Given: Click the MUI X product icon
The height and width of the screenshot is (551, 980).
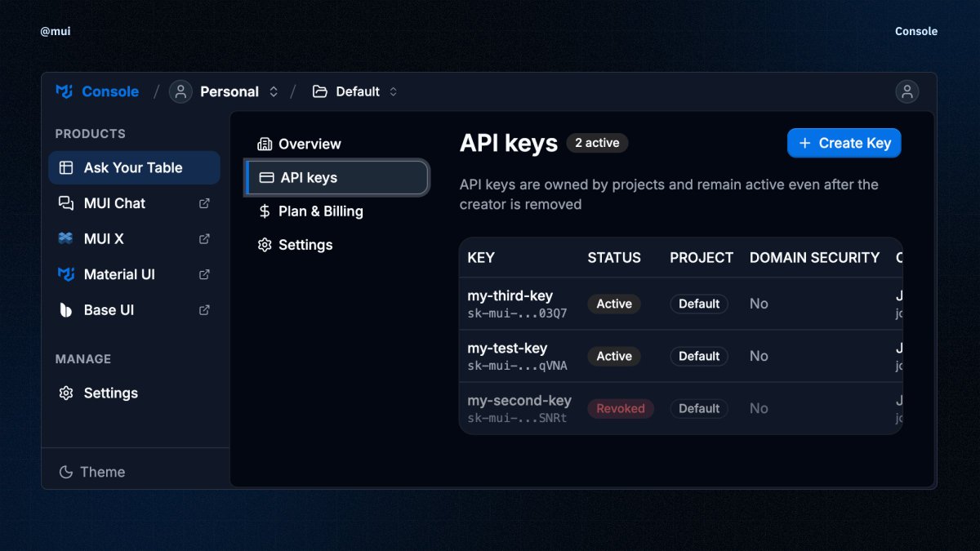Looking at the screenshot, I should click(66, 239).
